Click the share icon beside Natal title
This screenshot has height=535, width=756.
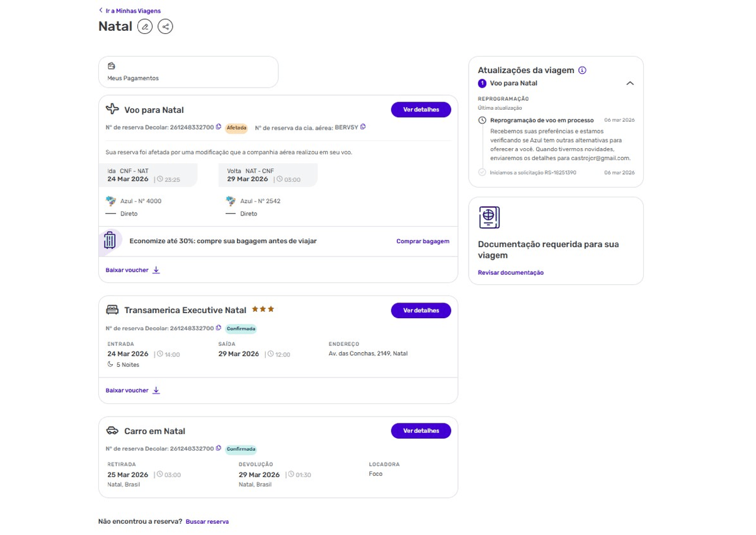165,26
